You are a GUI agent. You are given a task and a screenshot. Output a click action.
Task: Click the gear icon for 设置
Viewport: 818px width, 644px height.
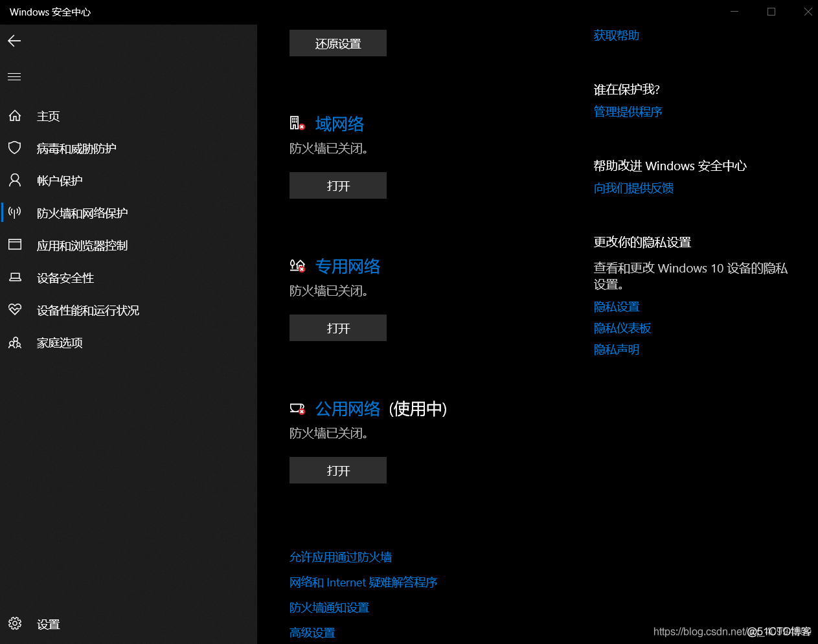pos(15,623)
